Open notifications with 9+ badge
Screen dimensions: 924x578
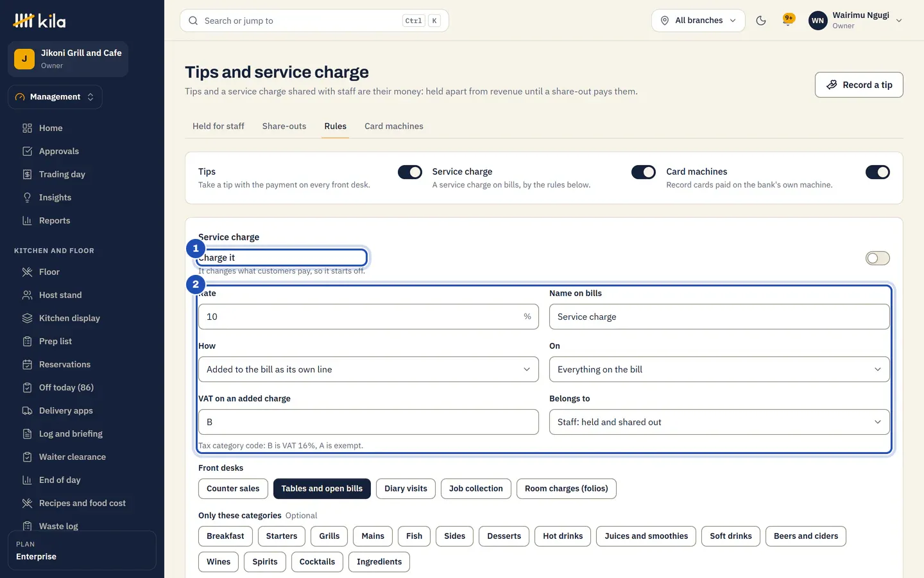(x=788, y=20)
